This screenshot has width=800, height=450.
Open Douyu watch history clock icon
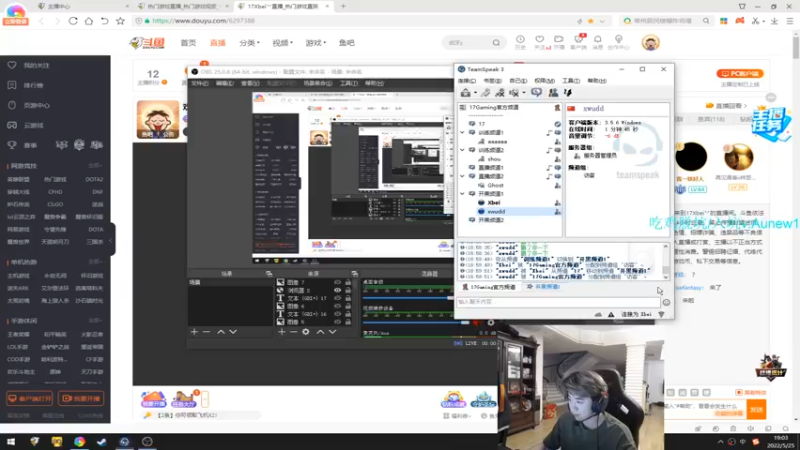[x=520, y=40]
